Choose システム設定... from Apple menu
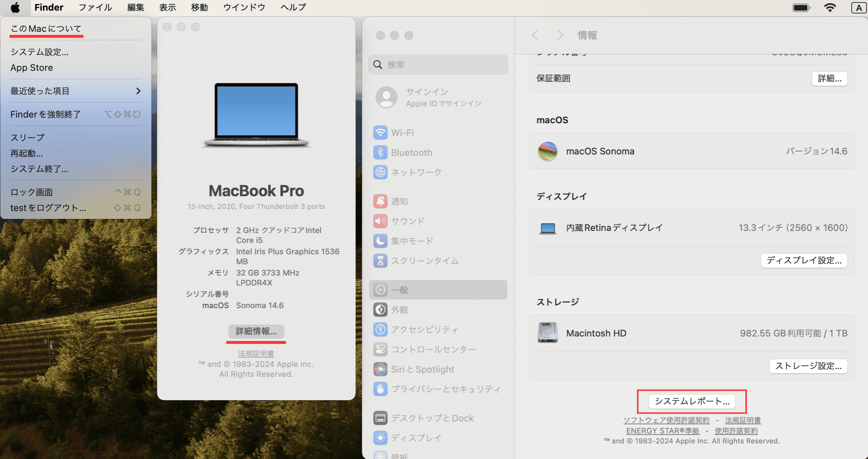This screenshot has width=868, height=459. click(x=39, y=52)
